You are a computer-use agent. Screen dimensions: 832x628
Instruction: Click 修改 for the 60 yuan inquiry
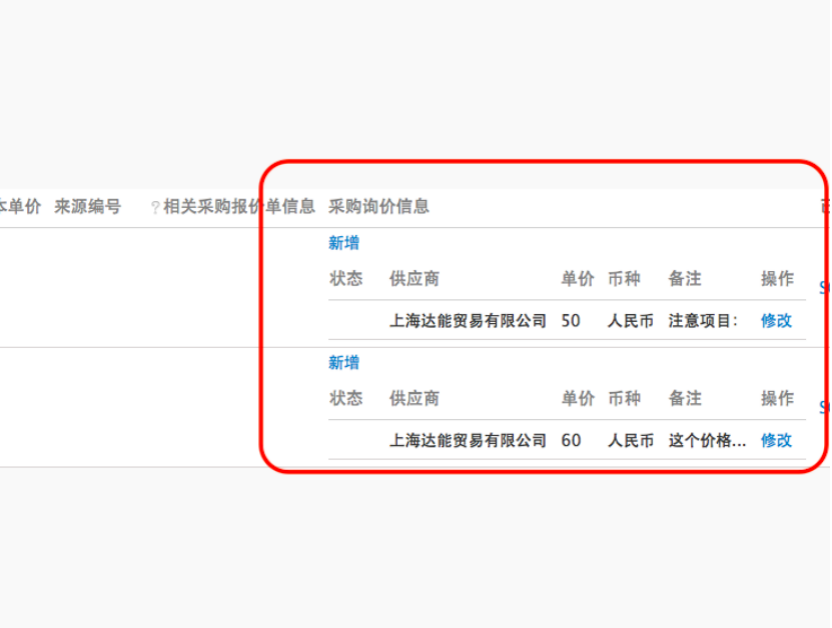click(x=776, y=440)
